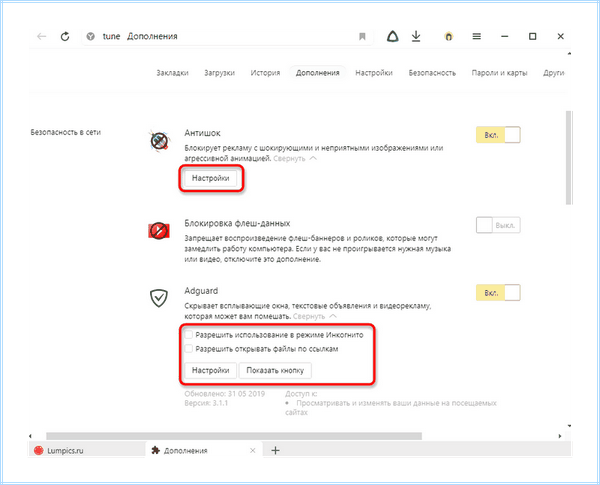600x485 pixels.
Task: Click the Блокировка флеш-данных title
Action: point(237,223)
